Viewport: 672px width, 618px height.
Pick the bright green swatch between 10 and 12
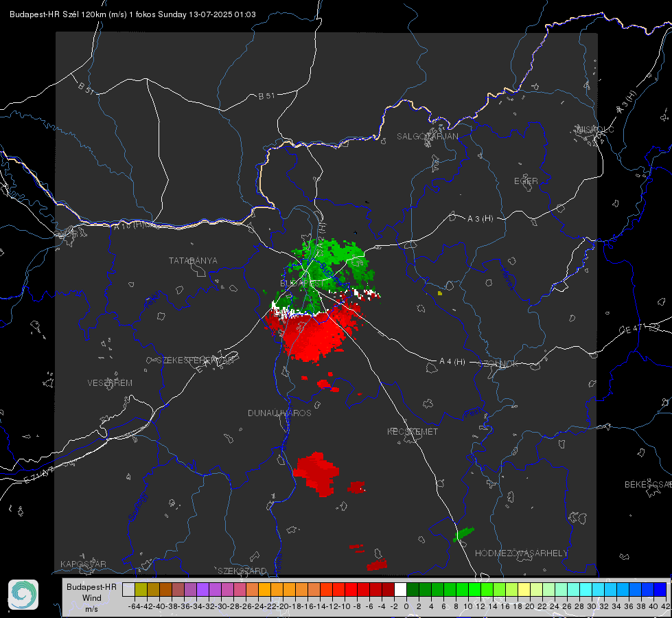click(x=475, y=589)
